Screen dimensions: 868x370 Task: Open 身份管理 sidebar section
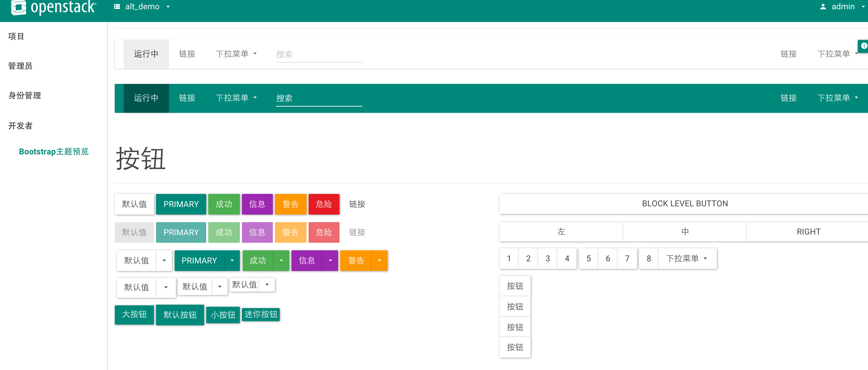click(24, 95)
